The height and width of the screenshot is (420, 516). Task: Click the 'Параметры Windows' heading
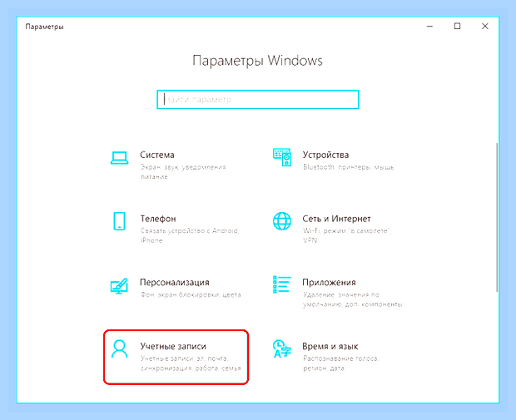pos(257,61)
